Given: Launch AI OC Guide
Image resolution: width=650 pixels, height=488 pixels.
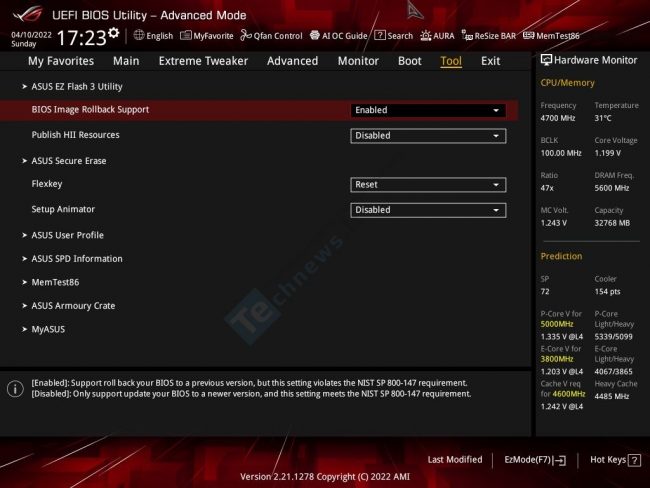Looking at the screenshot, I should (x=338, y=36).
